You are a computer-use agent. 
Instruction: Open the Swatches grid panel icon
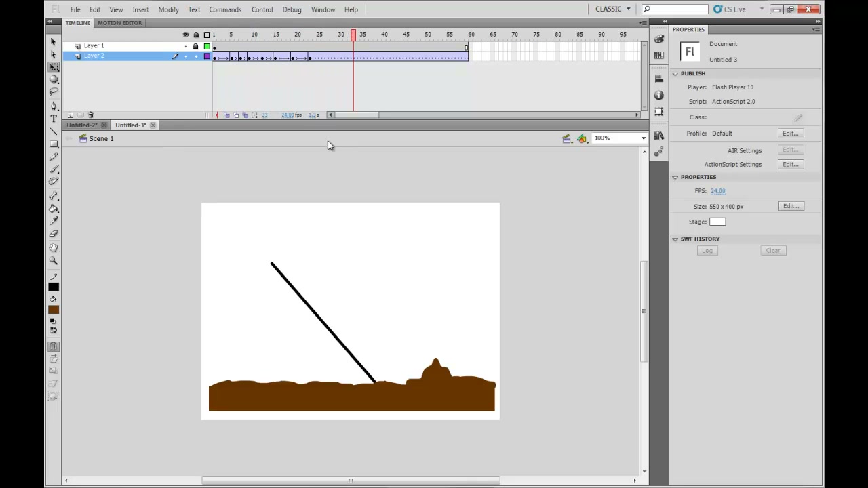pos(658,55)
